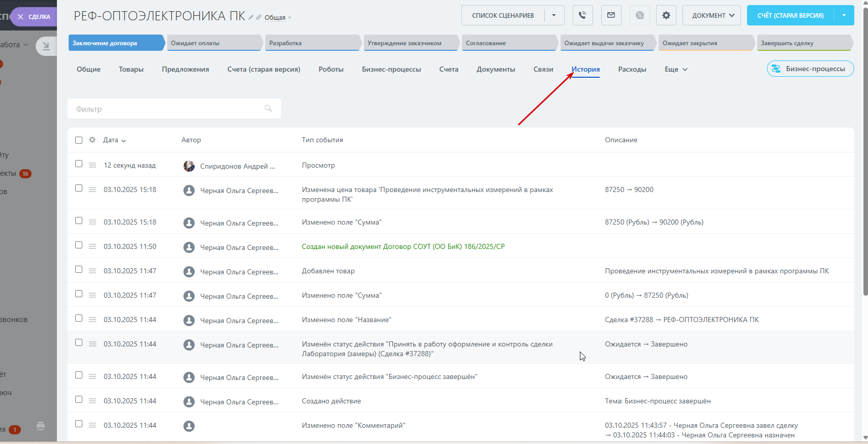Click the СЧЁТ (СТАРАЯ ВЕРСИЯ) button
This screenshot has height=444, width=868.
[x=791, y=15]
